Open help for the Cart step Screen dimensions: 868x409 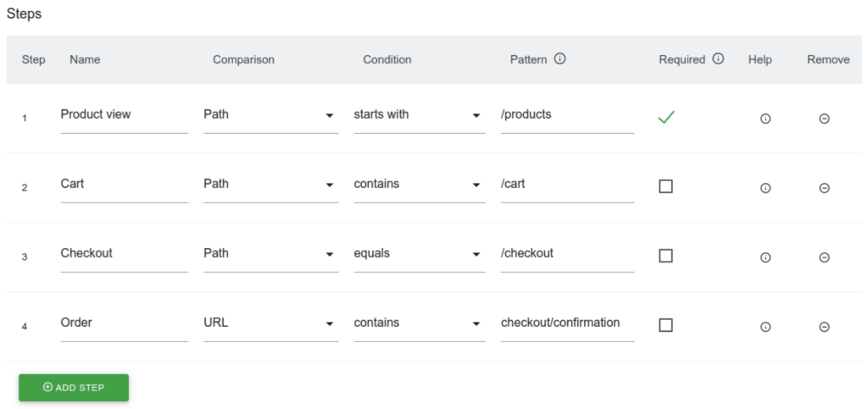765,188
